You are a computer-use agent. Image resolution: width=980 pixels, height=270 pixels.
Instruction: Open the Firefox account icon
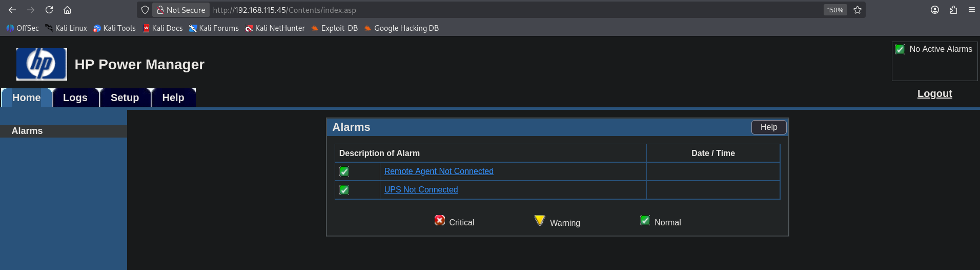click(935, 10)
